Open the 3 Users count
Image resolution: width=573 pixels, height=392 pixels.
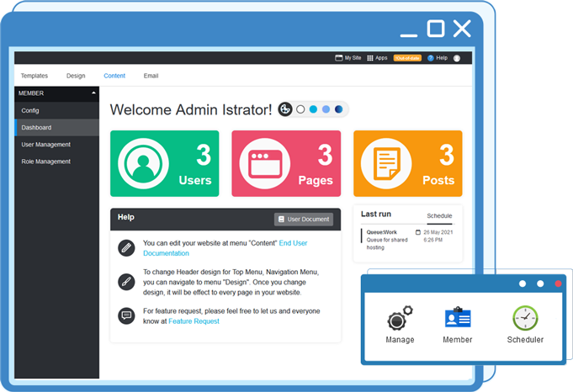pos(204,155)
